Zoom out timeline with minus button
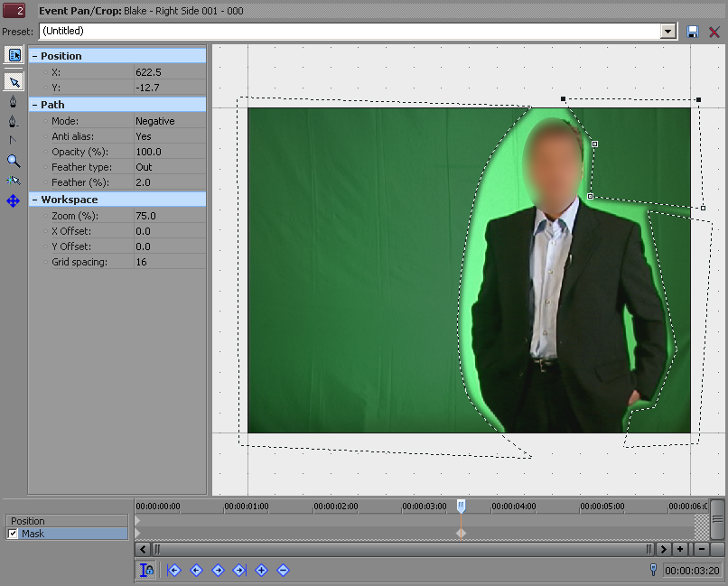Screen dimensions: 728x586 pos(701,549)
